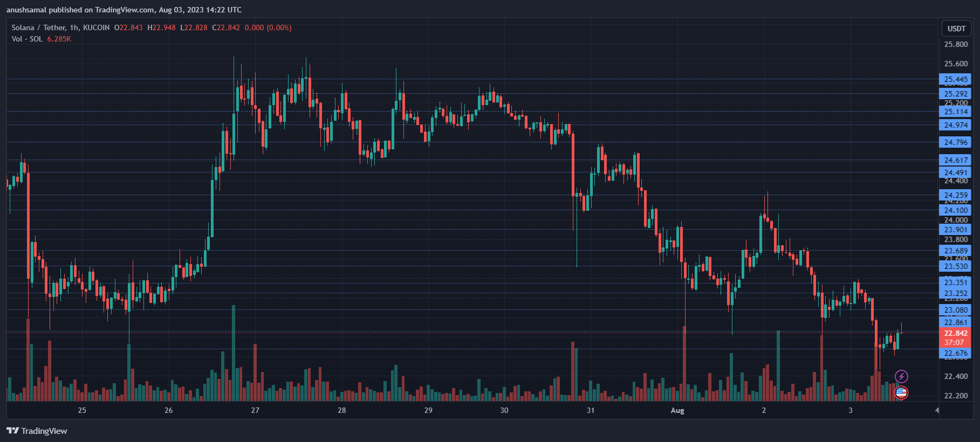The image size is (980, 442).
Task: Click the Solana / Tether symbol title
Action: click(x=60, y=27)
